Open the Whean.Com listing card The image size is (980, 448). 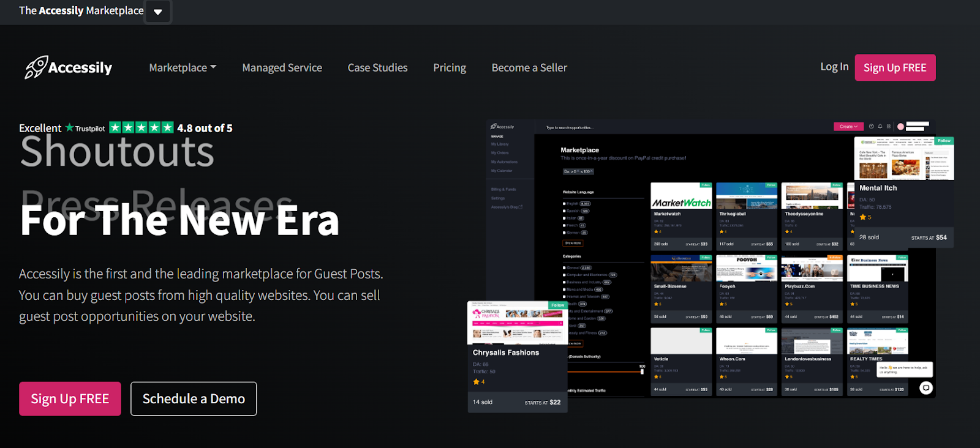[747, 362]
